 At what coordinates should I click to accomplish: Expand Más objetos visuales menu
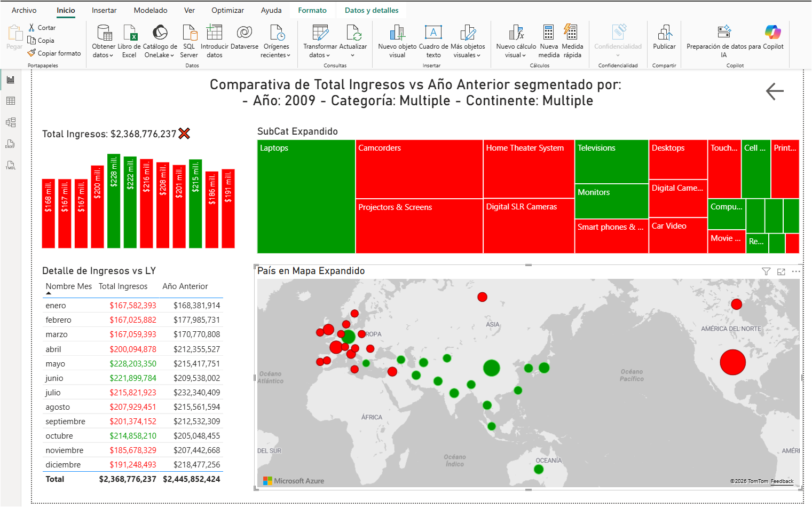pyautogui.click(x=468, y=42)
